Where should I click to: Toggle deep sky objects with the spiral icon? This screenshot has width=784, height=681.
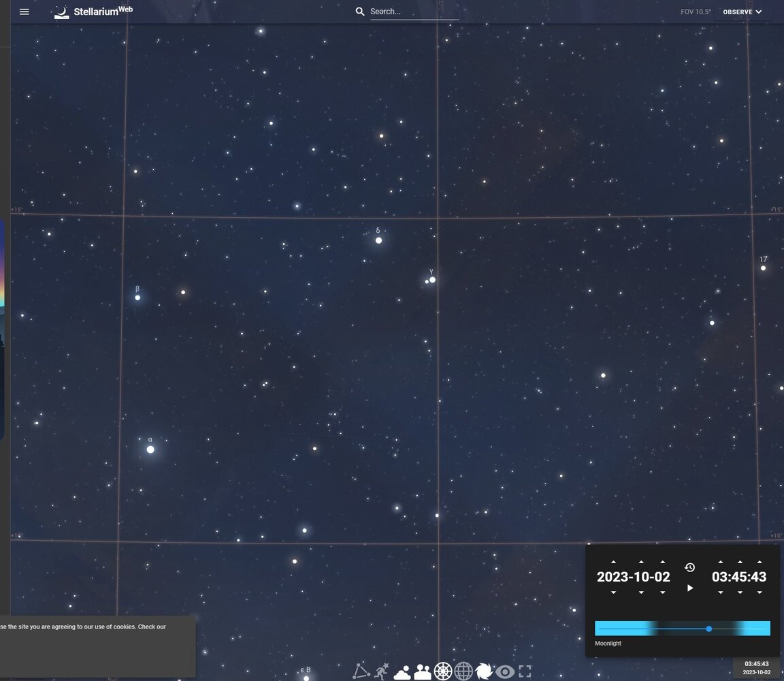click(x=485, y=670)
